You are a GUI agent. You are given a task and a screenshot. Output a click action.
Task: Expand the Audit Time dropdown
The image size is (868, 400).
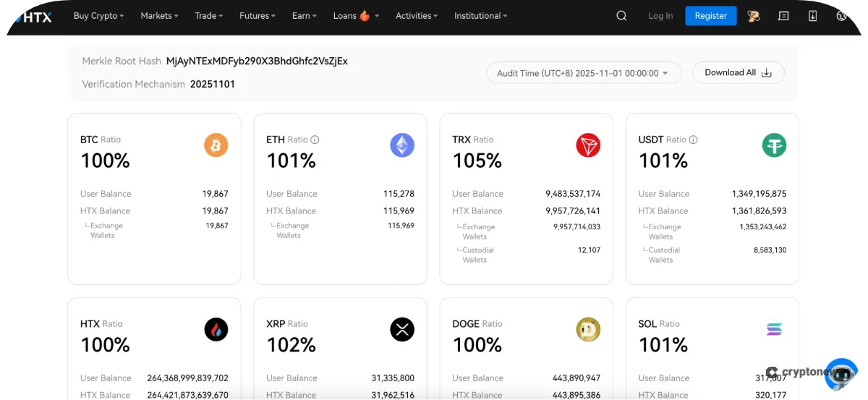pyautogui.click(x=584, y=73)
